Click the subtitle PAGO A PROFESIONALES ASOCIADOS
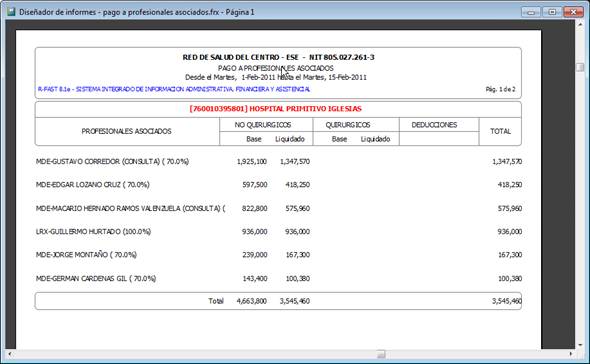The image size is (590, 364). pos(275,68)
